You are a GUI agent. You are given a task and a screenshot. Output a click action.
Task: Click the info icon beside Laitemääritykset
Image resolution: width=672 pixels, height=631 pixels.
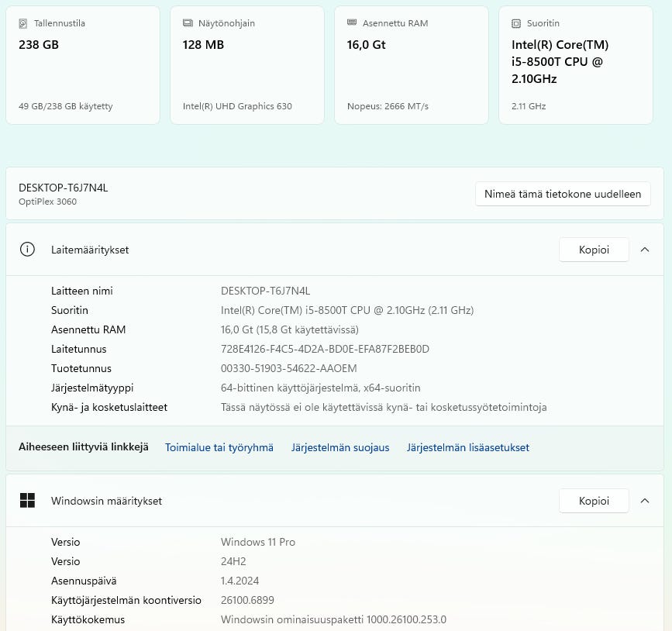[x=27, y=250]
